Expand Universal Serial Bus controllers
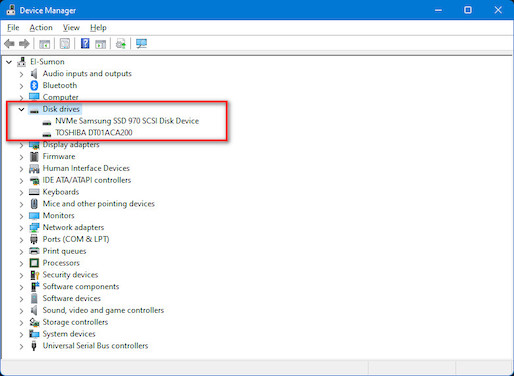514x376 pixels. coord(21,346)
